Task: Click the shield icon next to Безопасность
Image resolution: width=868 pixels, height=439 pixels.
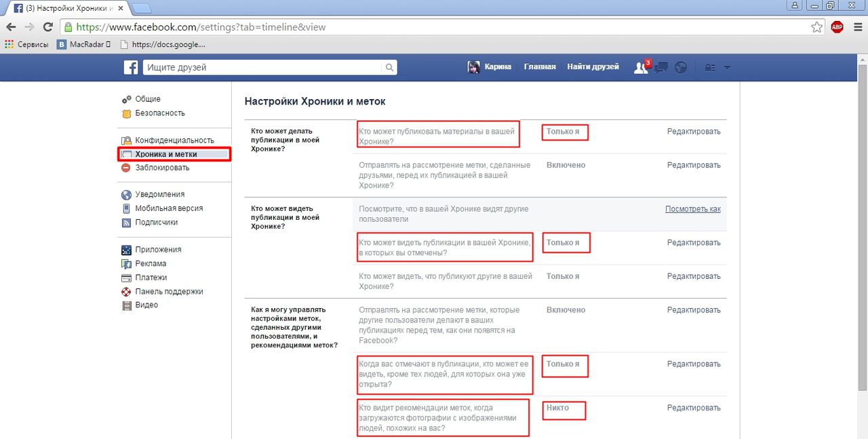Action: (x=126, y=113)
